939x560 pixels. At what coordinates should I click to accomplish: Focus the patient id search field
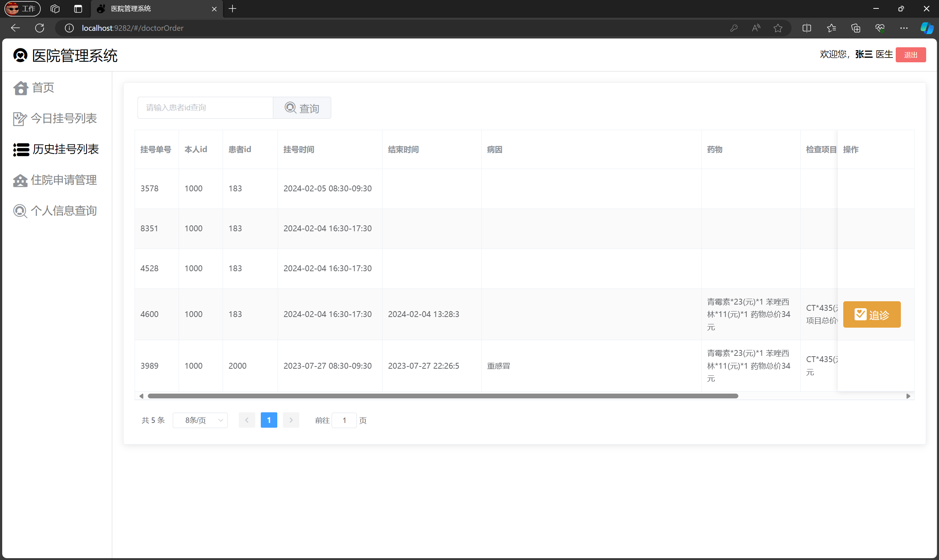[x=205, y=108]
